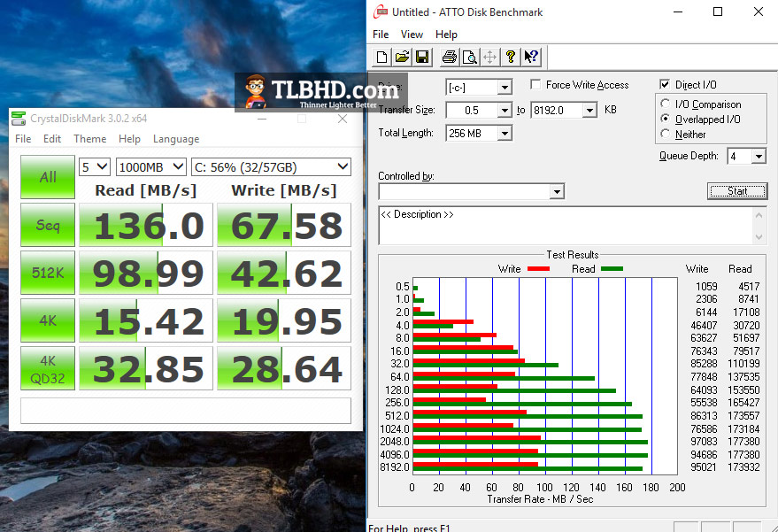
Task: Uncheck the Direct I/O checkbox
Action: [x=665, y=84]
